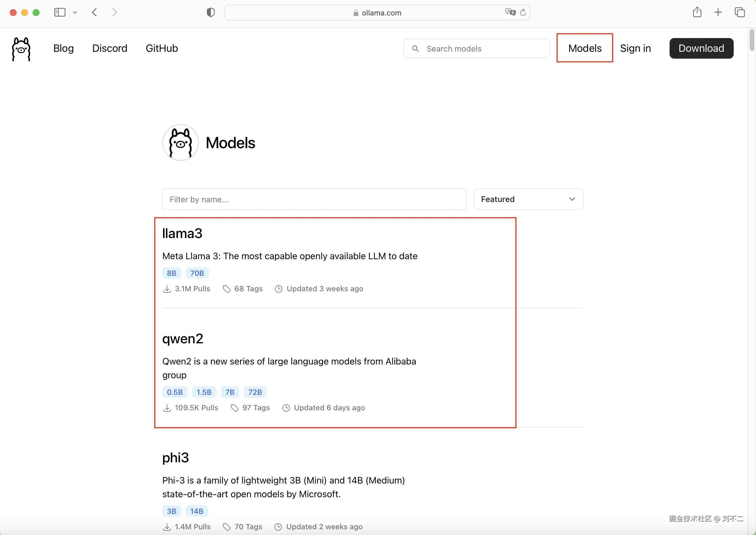This screenshot has height=535, width=756.
Task: Click 'Updated 3 weeks ago' text
Action: [325, 289]
